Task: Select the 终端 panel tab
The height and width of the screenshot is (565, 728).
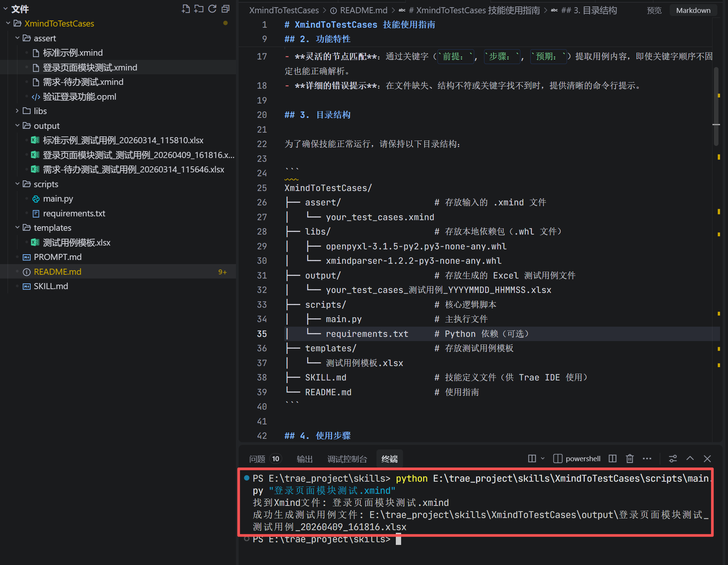Action: tap(389, 459)
